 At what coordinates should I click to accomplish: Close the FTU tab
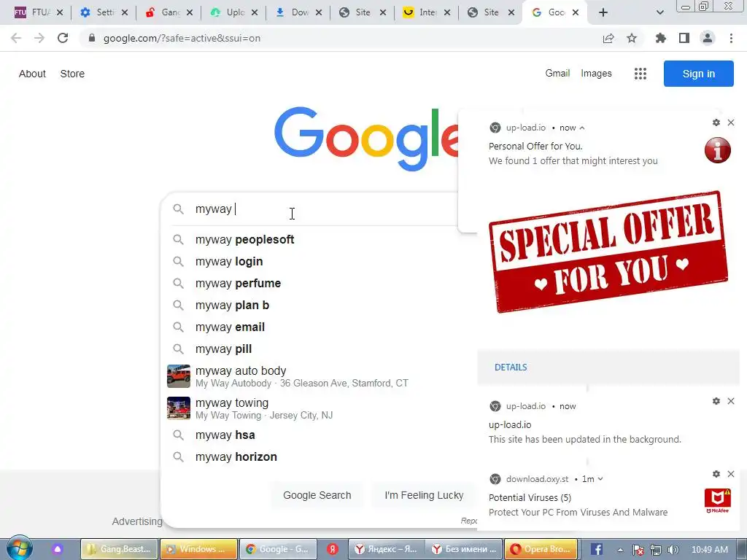click(x=60, y=12)
